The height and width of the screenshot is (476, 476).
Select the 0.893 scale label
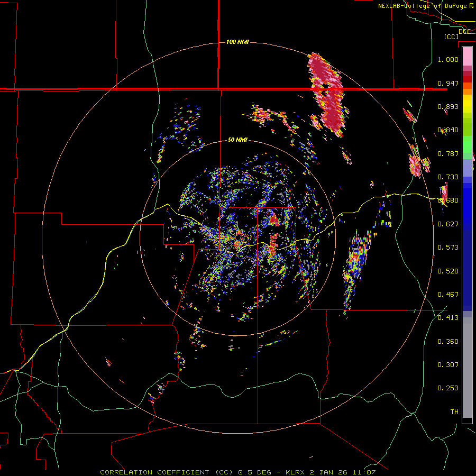tap(448, 106)
